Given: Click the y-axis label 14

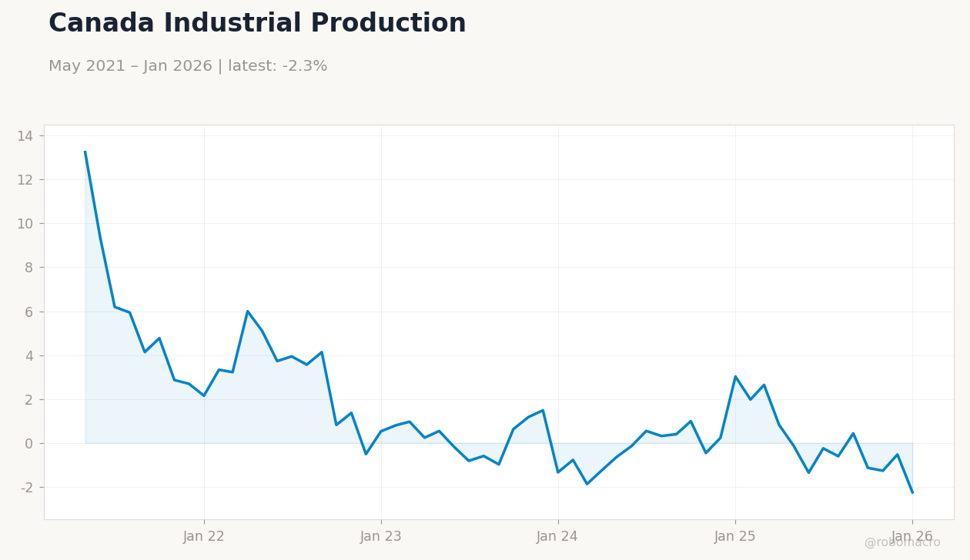Looking at the screenshot, I should click(x=25, y=136).
